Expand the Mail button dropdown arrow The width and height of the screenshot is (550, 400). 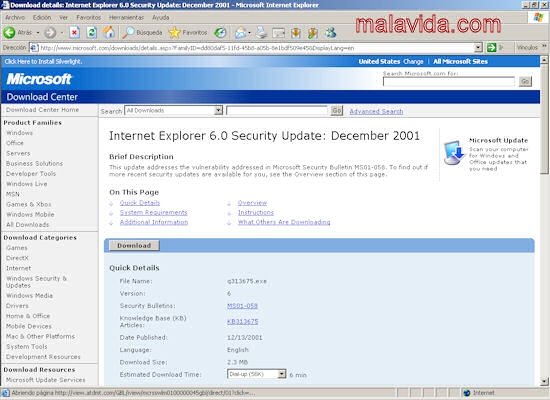click(249, 33)
